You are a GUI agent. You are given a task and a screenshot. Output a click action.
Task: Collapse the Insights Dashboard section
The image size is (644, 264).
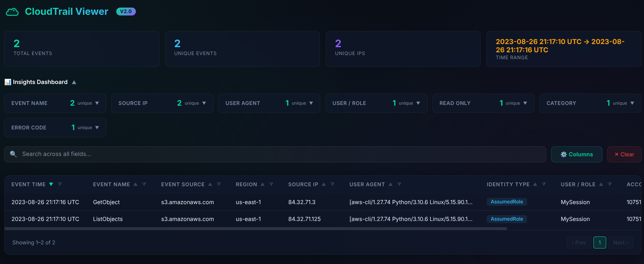(x=74, y=82)
